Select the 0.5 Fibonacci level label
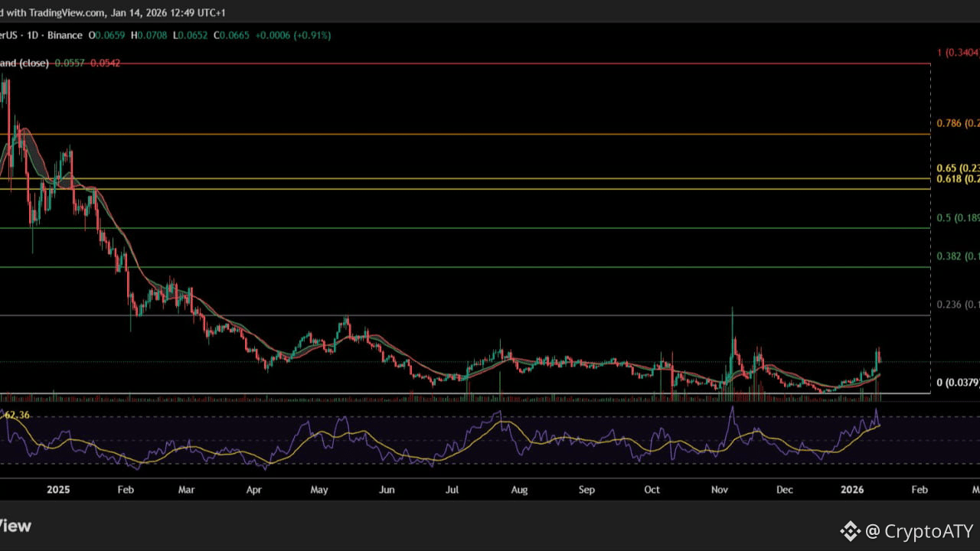This screenshot has width=980, height=551. click(x=958, y=218)
